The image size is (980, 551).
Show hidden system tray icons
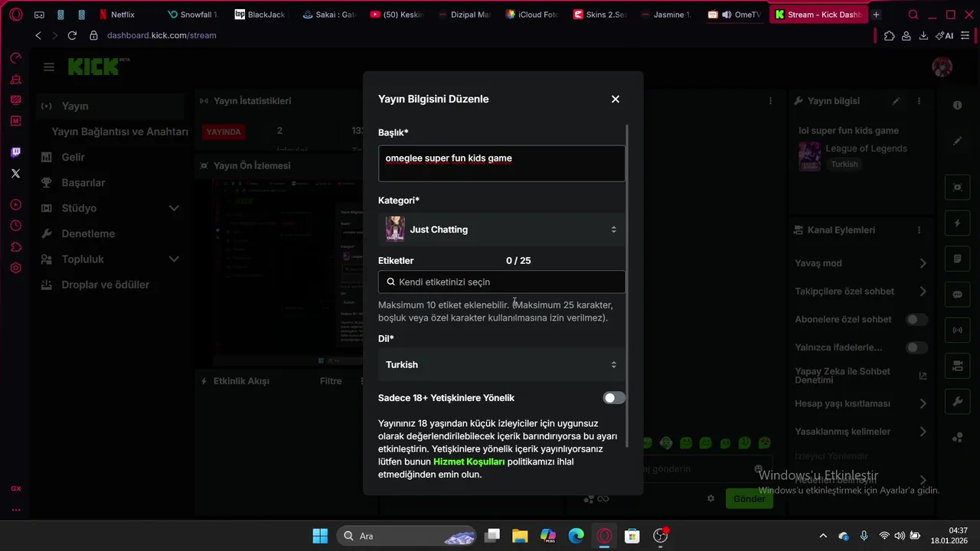[823, 536]
